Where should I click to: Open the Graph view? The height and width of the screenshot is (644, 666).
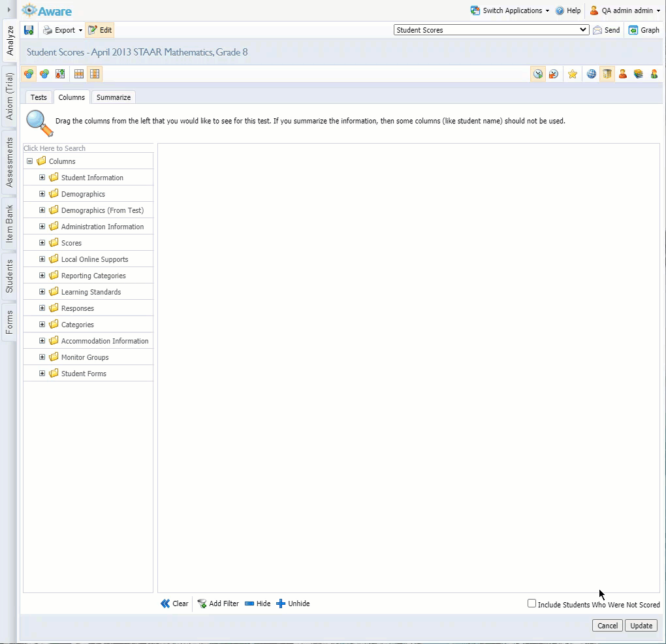coord(644,30)
